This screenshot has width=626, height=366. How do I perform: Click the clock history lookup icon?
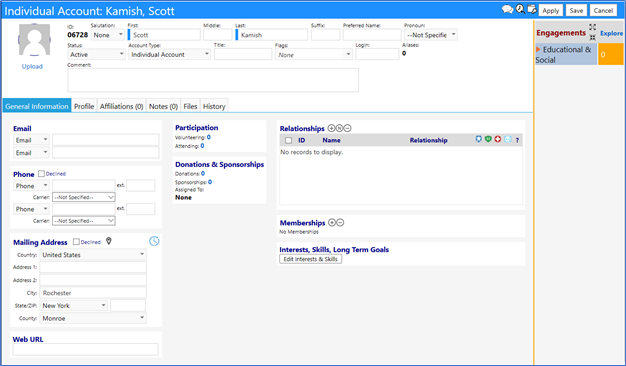[520, 9]
